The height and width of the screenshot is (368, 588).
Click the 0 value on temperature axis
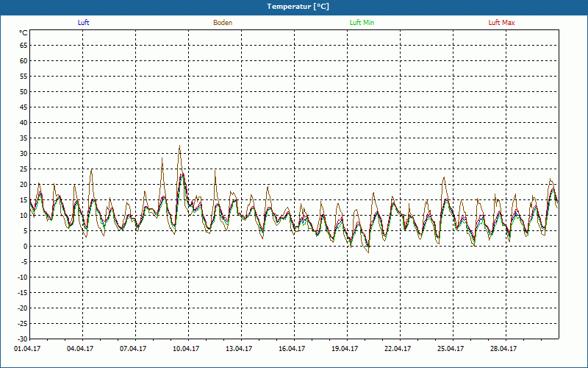[26, 247]
